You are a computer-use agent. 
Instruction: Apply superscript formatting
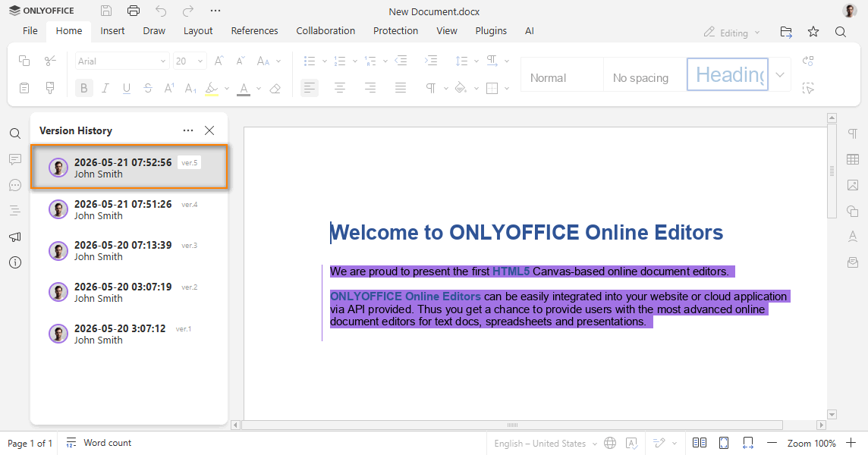169,88
